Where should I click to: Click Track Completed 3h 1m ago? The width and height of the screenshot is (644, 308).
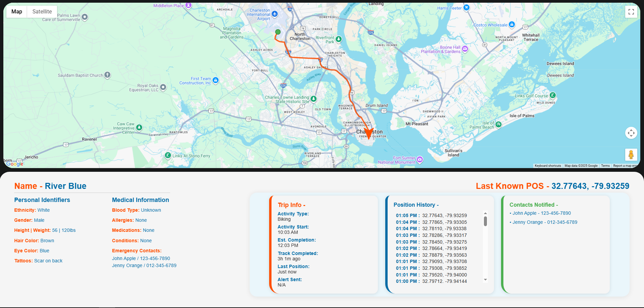coord(289,259)
